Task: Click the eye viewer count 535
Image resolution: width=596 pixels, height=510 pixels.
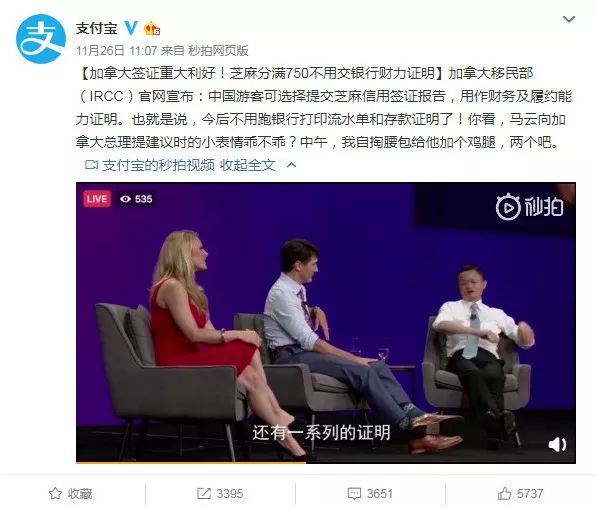Action: point(136,199)
